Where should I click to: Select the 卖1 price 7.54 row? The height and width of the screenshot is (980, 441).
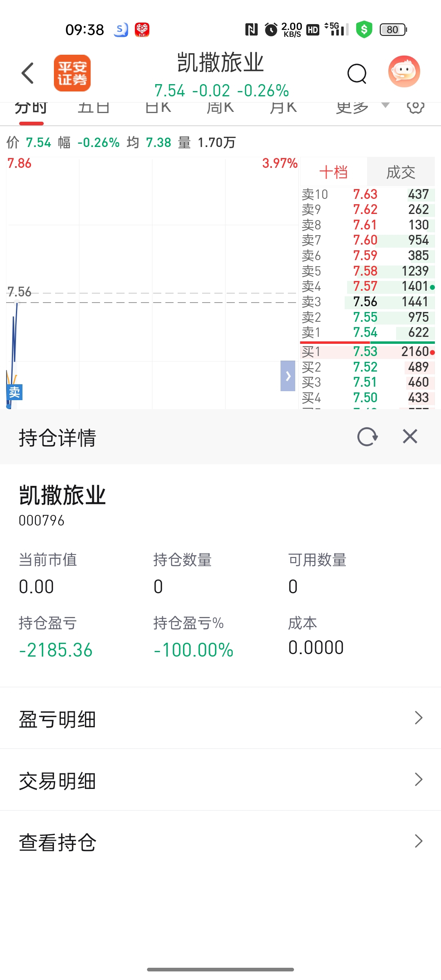[367, 332]
